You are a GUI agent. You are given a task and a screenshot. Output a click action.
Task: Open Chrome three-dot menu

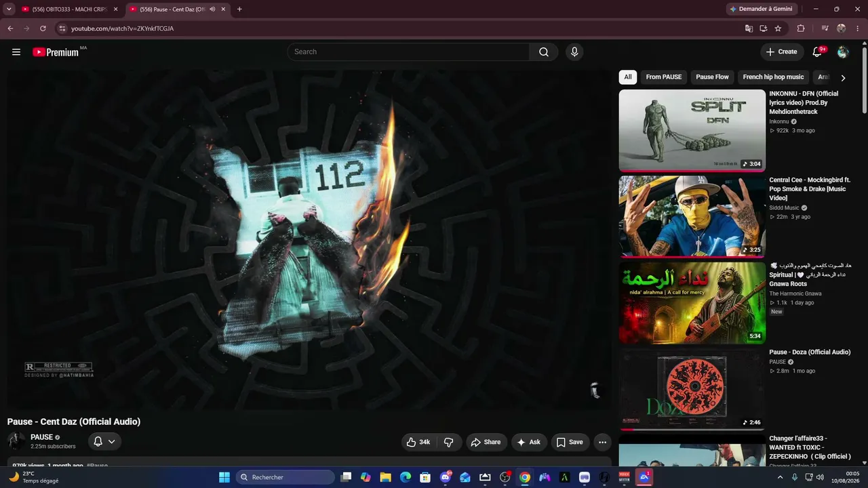click(x=857, y=28)
